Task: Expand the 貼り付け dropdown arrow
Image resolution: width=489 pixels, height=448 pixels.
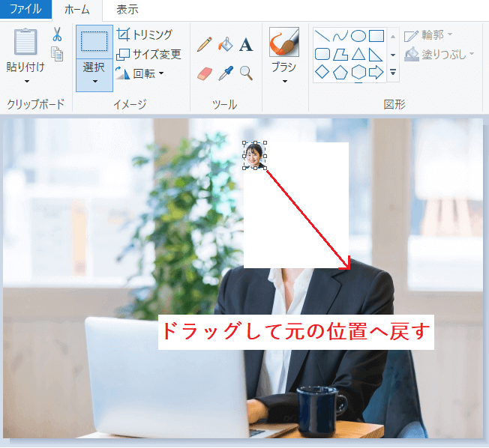Action: [x=27, y=82]
